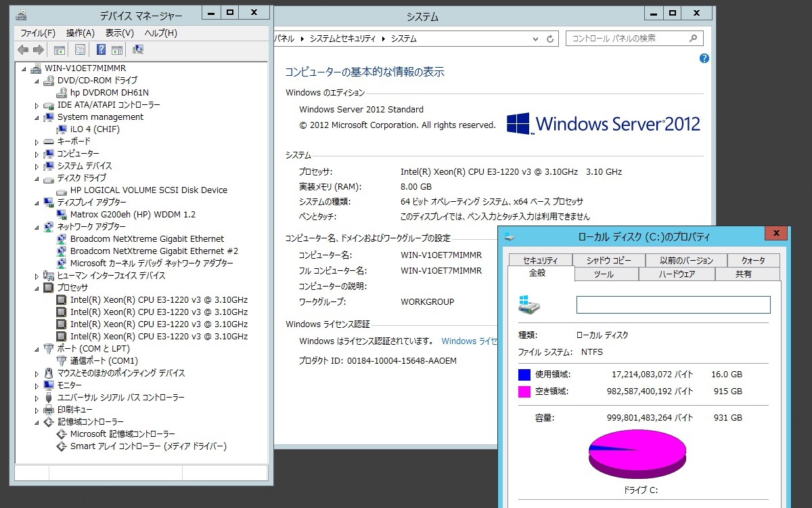Select Smart アレイ コントローラー device
812x508 pixels.
click(148, 446)
